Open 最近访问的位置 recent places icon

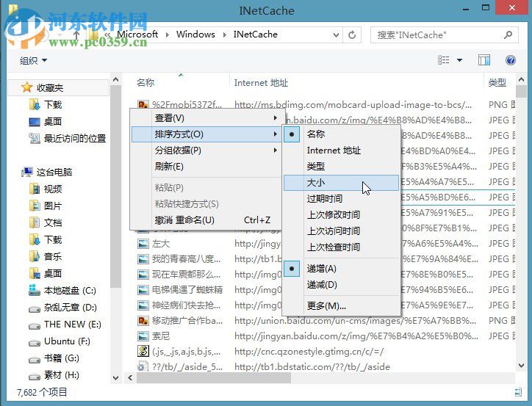(35, 138)
